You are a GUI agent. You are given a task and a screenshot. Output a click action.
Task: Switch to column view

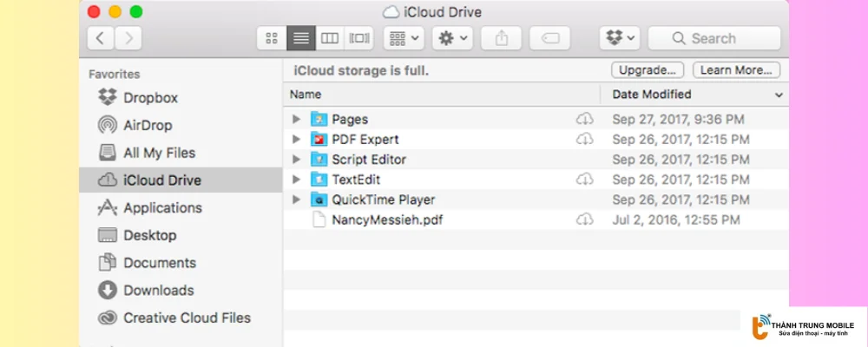[x=330, y=38]
